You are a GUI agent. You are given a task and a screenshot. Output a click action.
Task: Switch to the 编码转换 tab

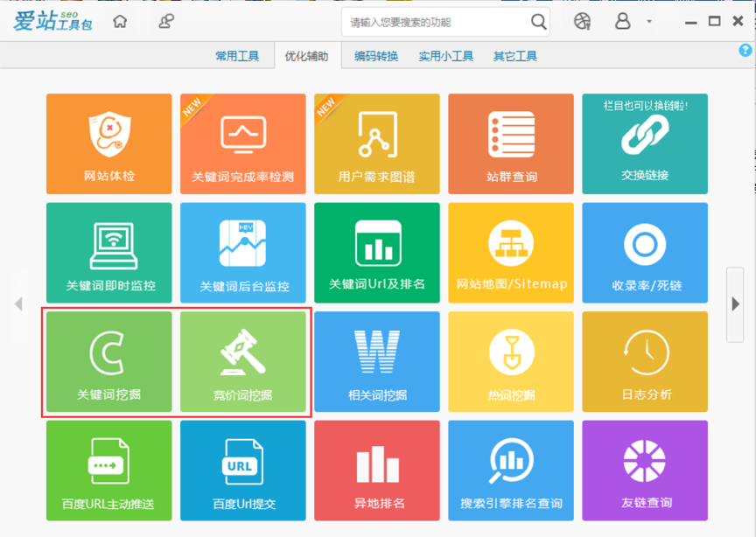pos(376,56)
